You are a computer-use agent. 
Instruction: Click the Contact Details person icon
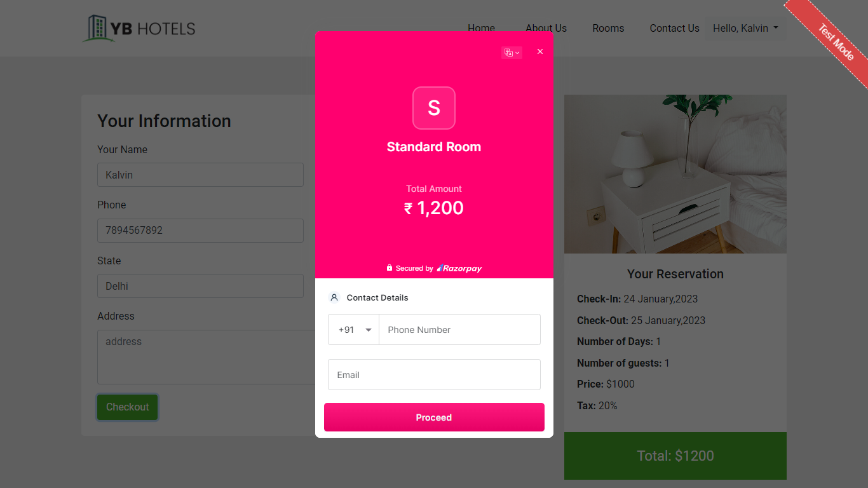pos(334,297)
